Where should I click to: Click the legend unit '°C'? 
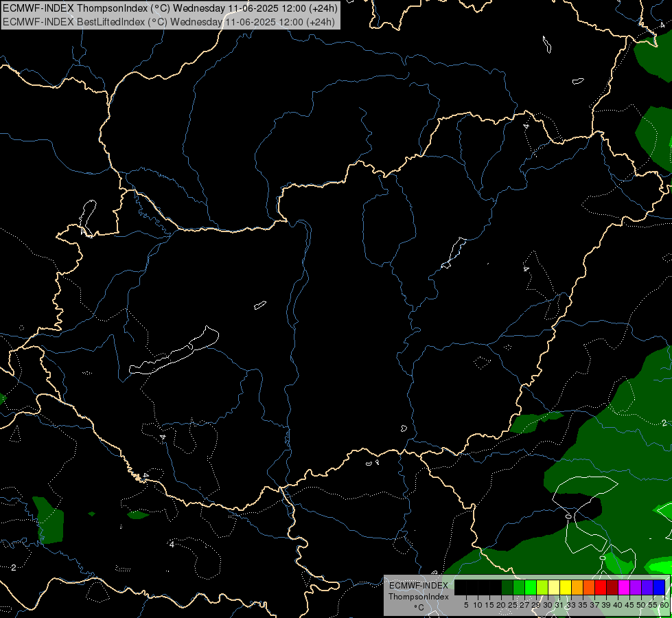pyautogui.click(x=419, y=608)
